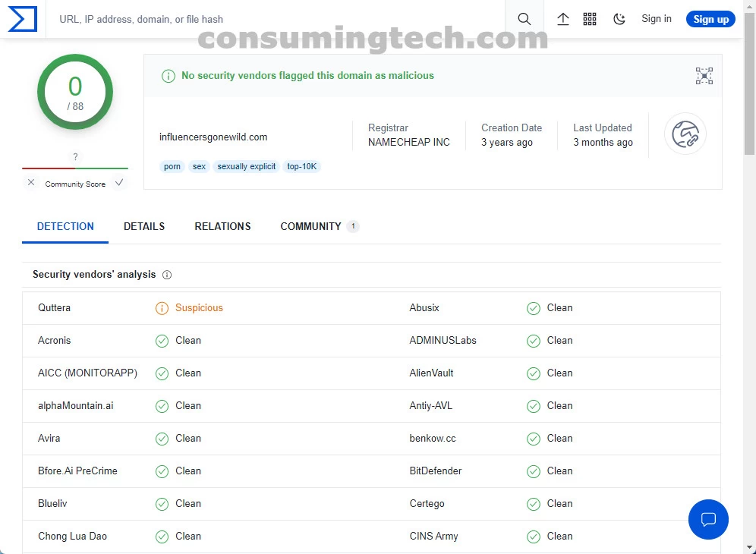Click the search magnifier icon
The width and height of the screenshot is (756, 554).
[524, 19]
